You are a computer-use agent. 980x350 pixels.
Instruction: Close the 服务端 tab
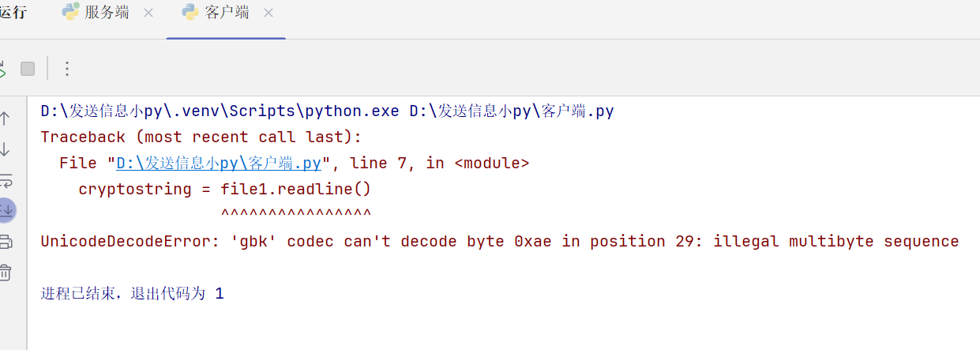click(x=148, y=13)
